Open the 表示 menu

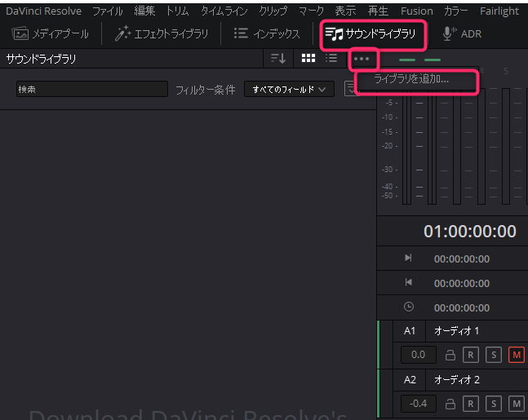[x=345, y=11]
